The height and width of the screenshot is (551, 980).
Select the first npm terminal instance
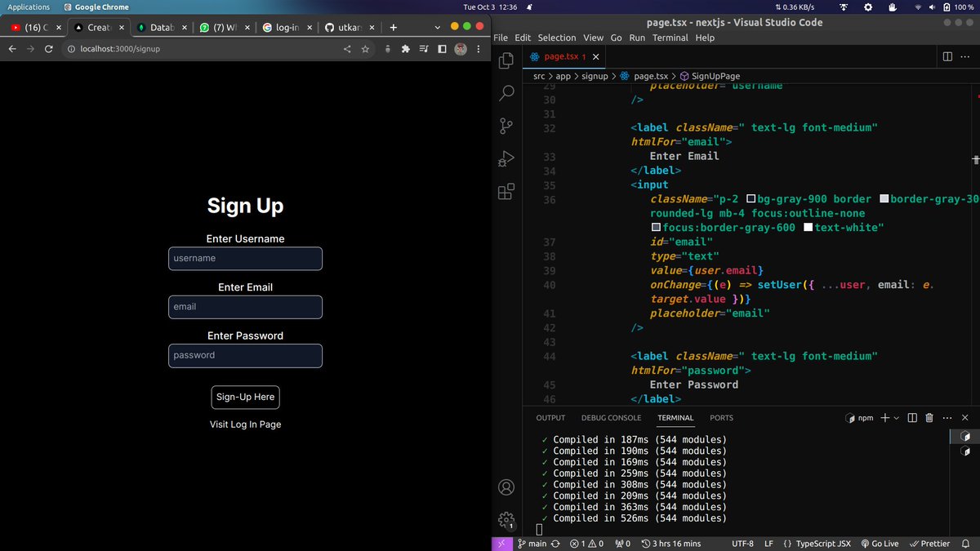coord(965,437)
